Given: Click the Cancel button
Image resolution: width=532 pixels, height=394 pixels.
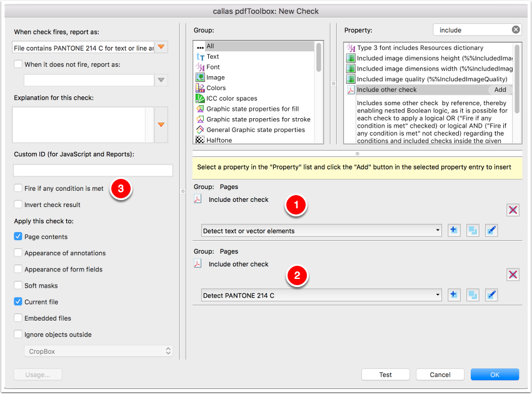Looking at the screenshot, I should pos(440,375).
